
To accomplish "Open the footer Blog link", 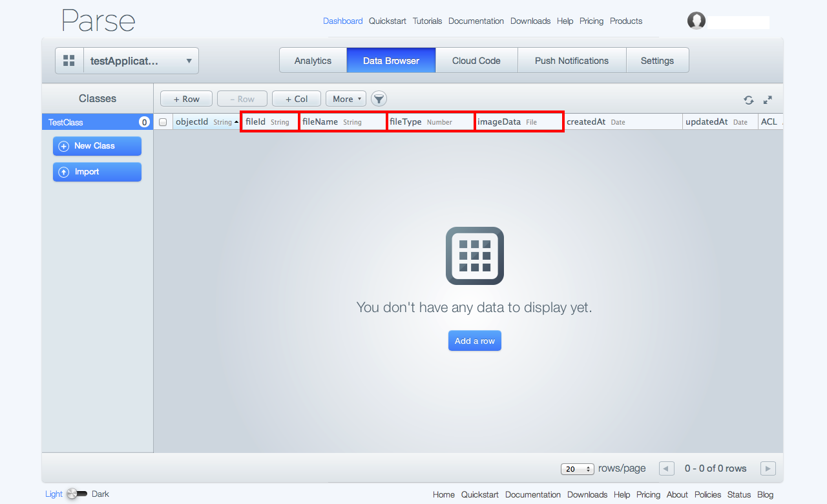I will click(765, 494).
